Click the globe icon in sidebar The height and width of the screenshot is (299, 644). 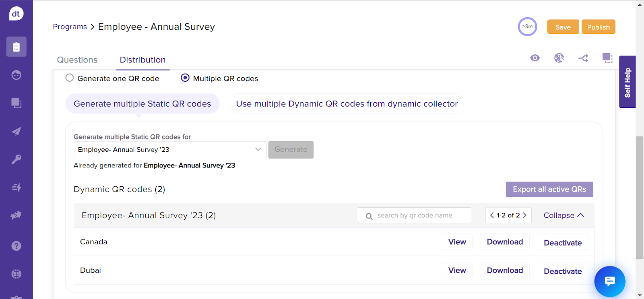16,274
